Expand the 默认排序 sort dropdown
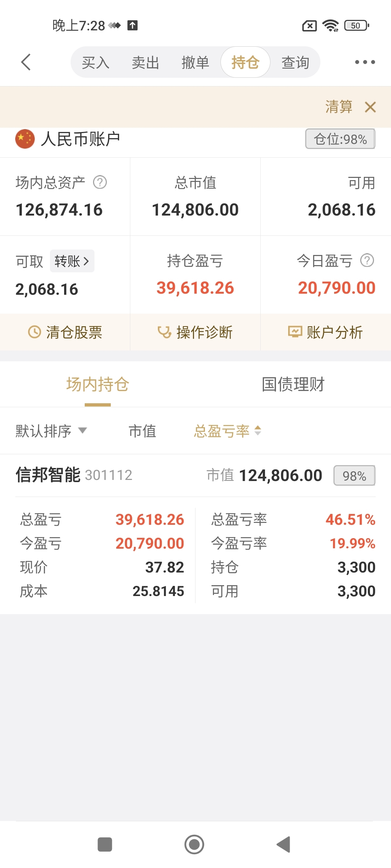 51,431
